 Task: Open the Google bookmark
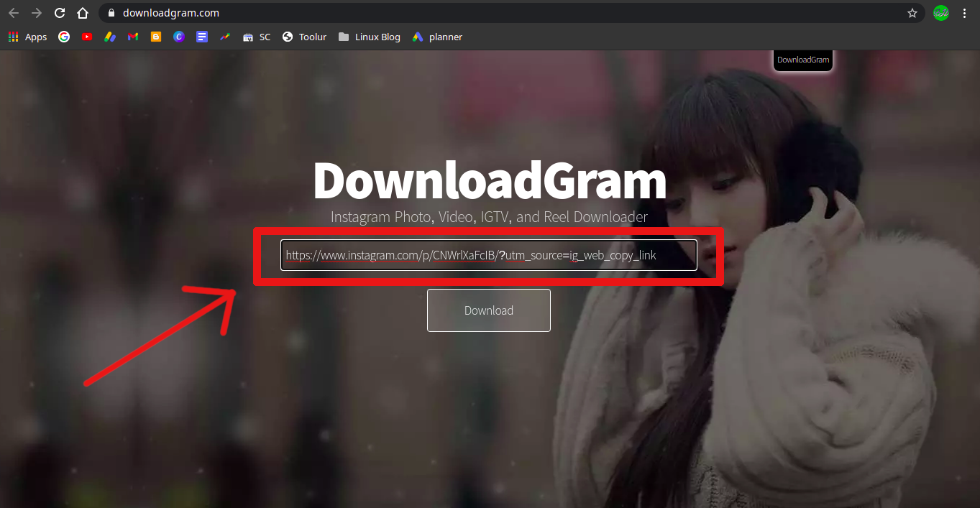coord(64,37)
